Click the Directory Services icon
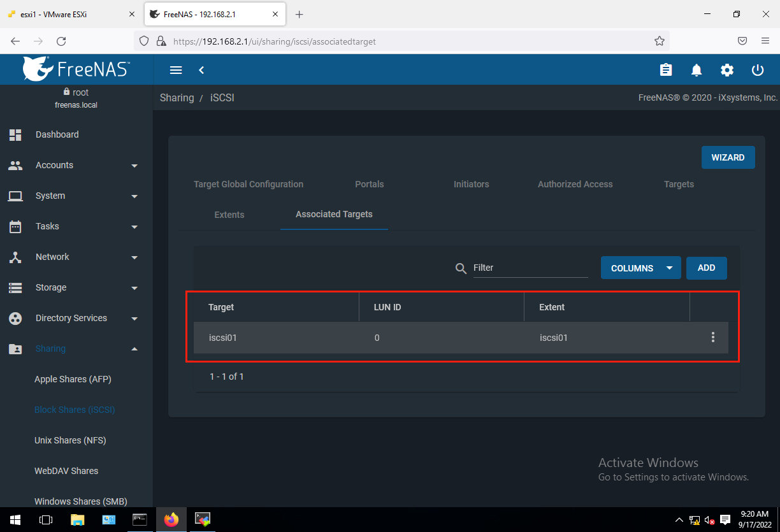 coord(15,318)
